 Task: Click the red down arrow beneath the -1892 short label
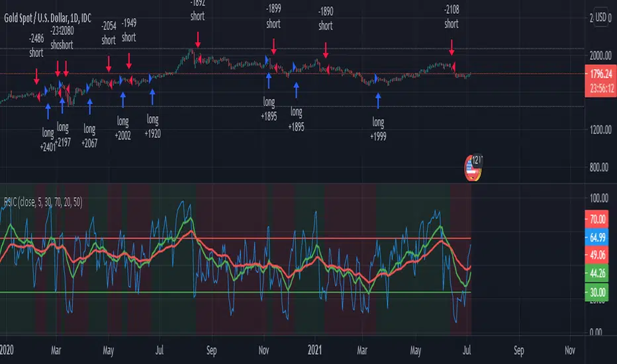tap(197, 40)
